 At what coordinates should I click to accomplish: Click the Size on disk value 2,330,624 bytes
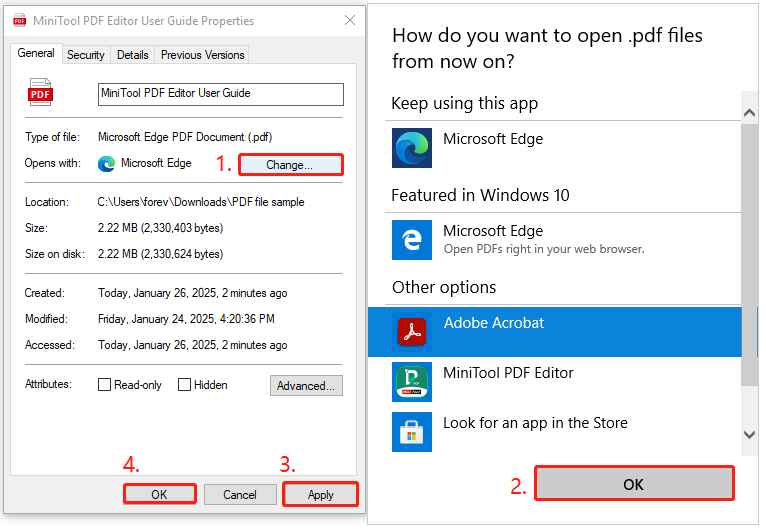160,254
